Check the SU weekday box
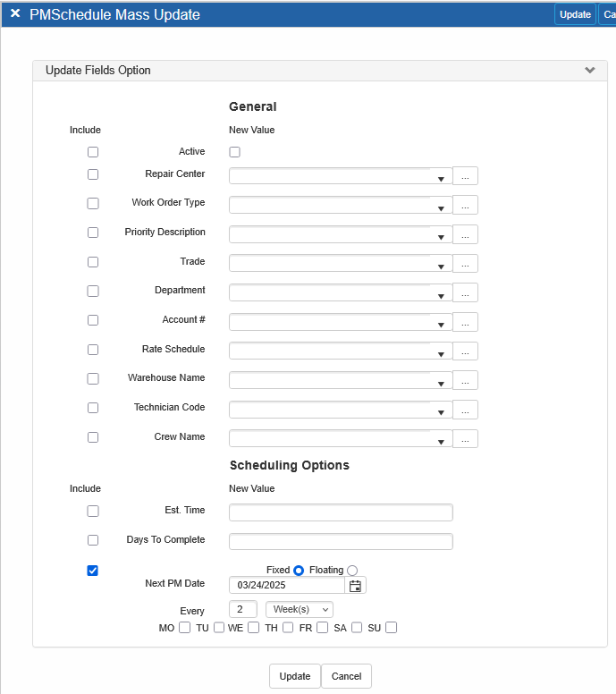The image size is (616, 694). coord(392,628)
